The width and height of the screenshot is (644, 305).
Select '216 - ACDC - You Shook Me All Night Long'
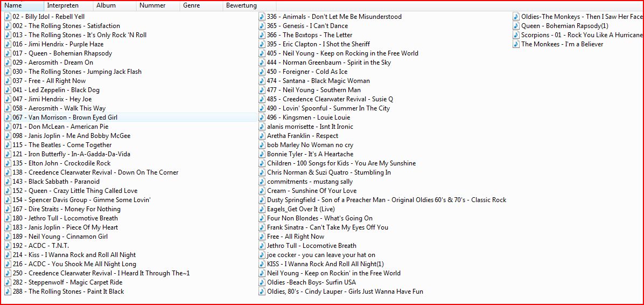click(74, 264)
